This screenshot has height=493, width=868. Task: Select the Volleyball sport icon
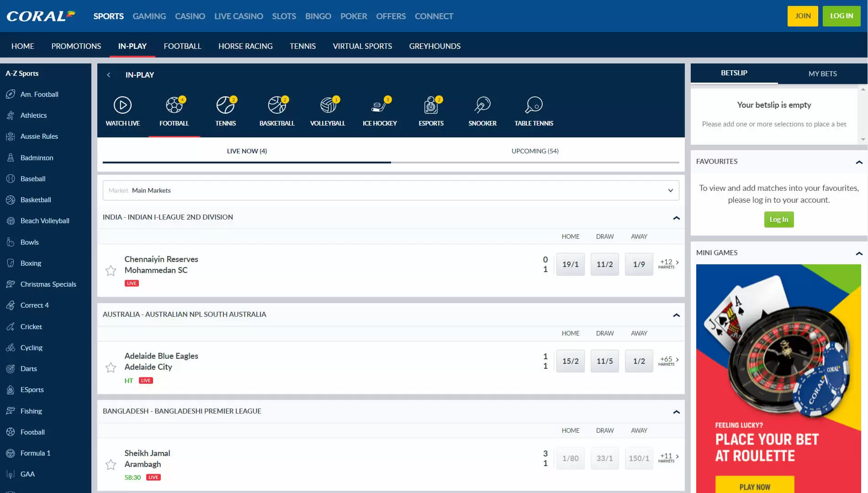pos(328,105)
